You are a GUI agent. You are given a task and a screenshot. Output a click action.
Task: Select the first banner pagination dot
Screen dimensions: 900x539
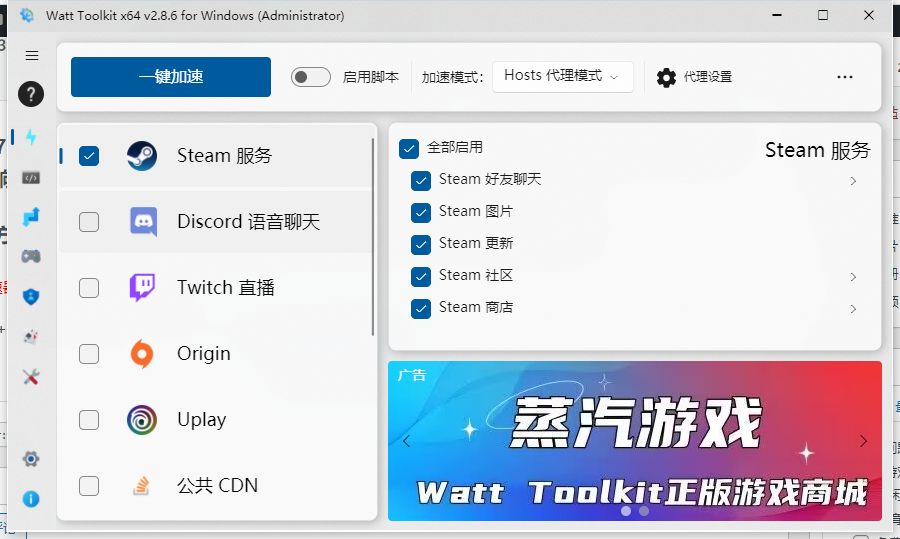point(626,511)
